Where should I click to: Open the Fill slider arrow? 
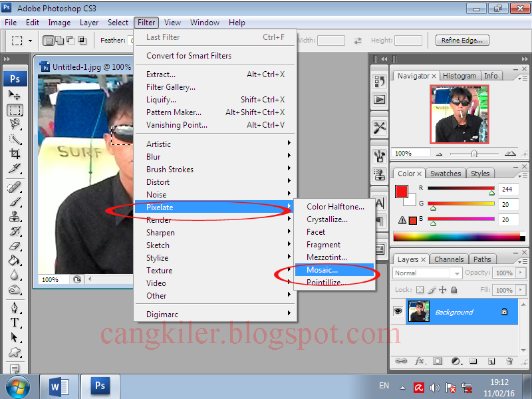coord(521,290)
